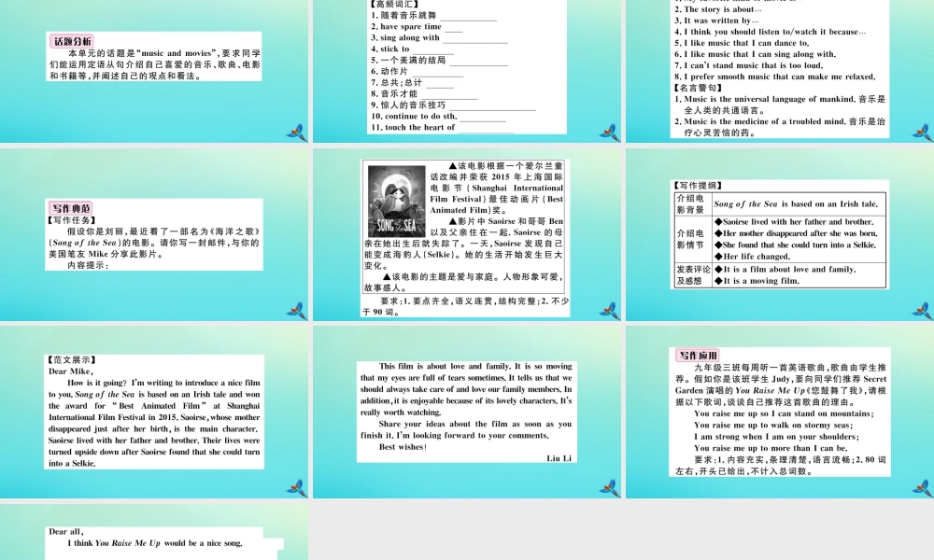
Task: Open the slide with 名言警句 music quotes
Action: [x=780, y=71]
